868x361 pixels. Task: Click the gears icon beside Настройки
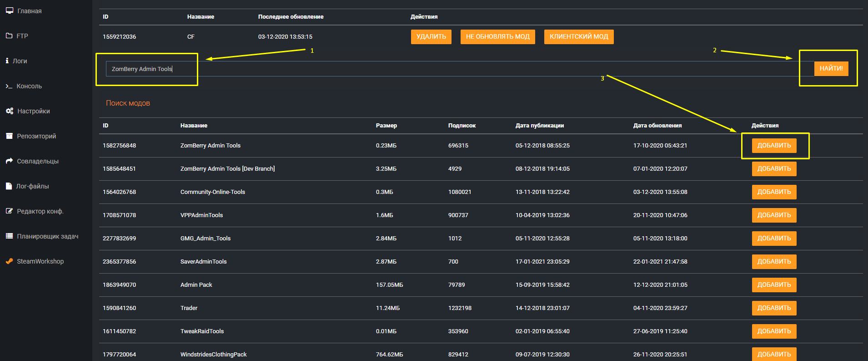[9, 111]
